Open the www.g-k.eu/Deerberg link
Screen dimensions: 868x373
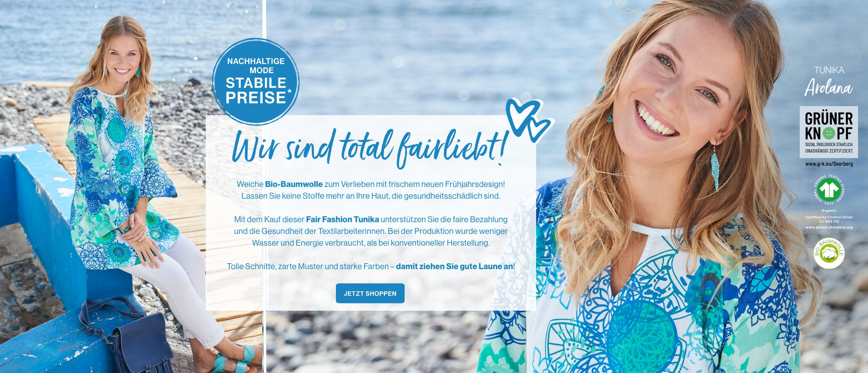[829, 164]
